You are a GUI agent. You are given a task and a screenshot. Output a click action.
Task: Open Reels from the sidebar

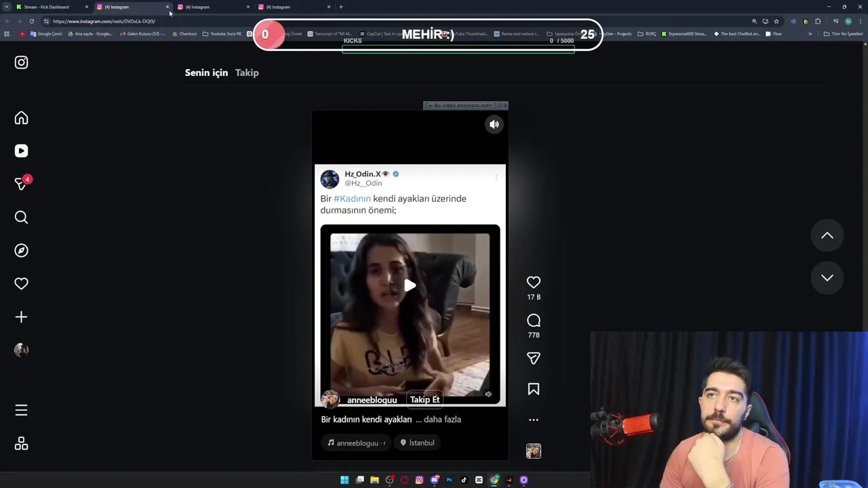click(21, 151)
